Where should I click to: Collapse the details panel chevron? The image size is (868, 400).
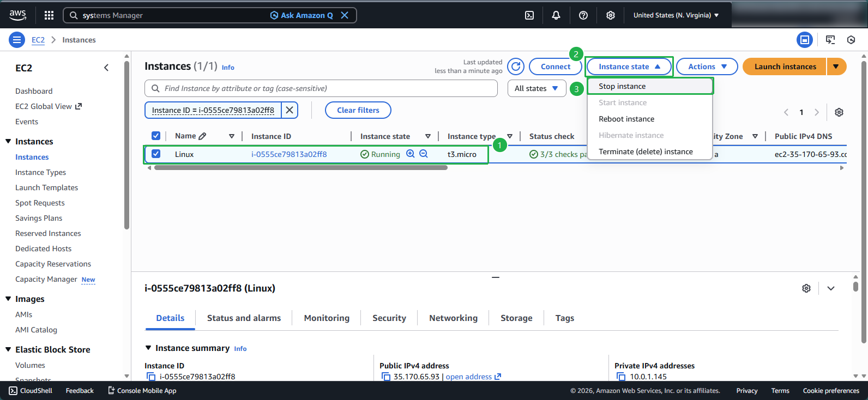click(x=831, y=288)
